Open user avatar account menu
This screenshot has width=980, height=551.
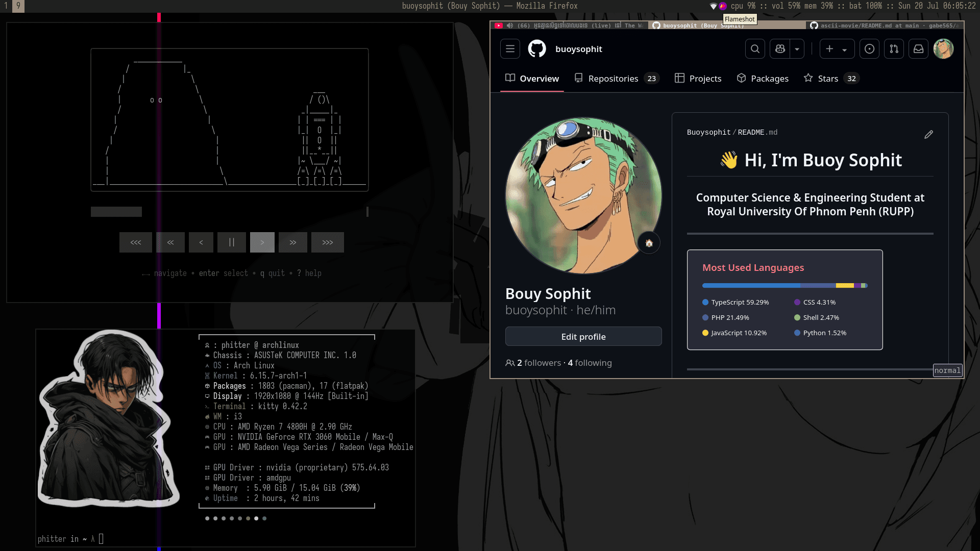coord(943,49)
